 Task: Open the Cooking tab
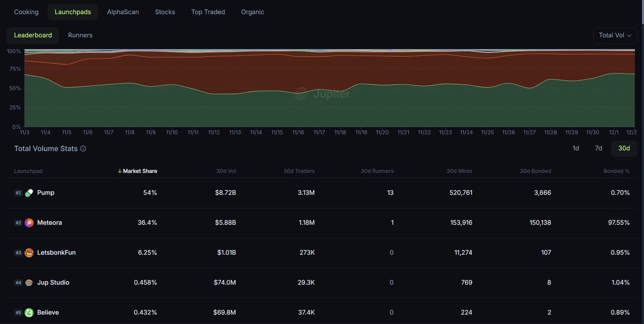coord(26,11)
